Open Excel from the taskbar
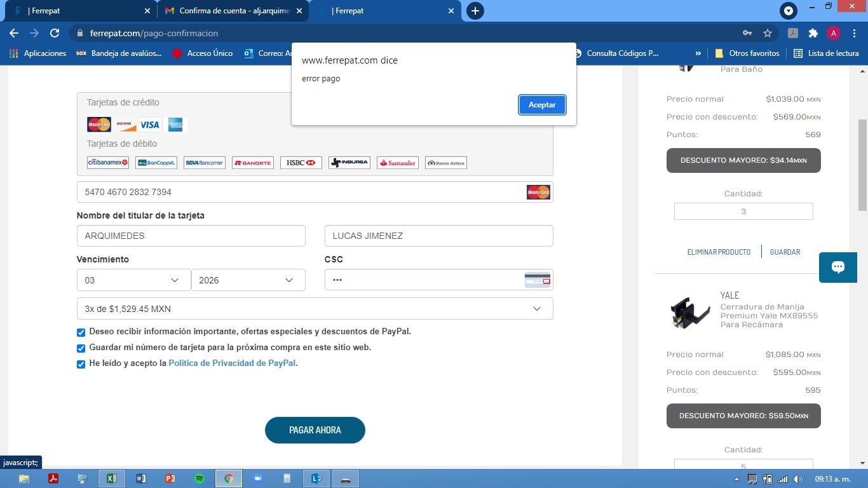This screenshot has height=488, width=868. (111, 478)
